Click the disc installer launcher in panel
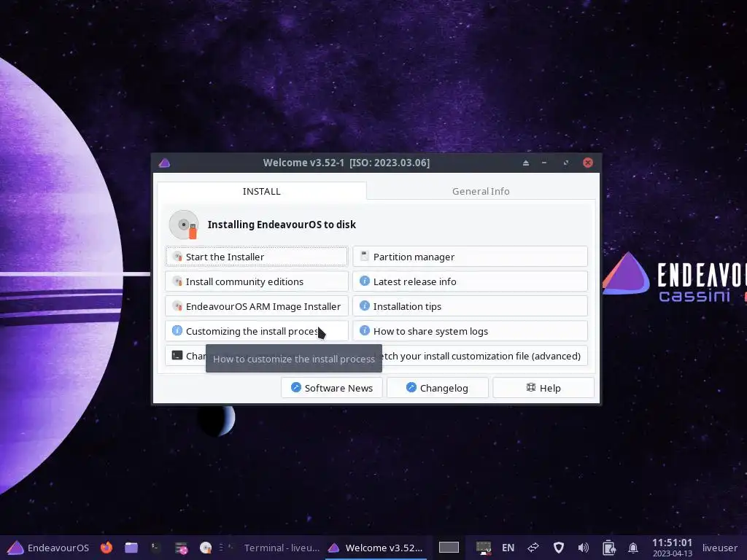The height and width of the screenshot is (560, 747). 205,548
